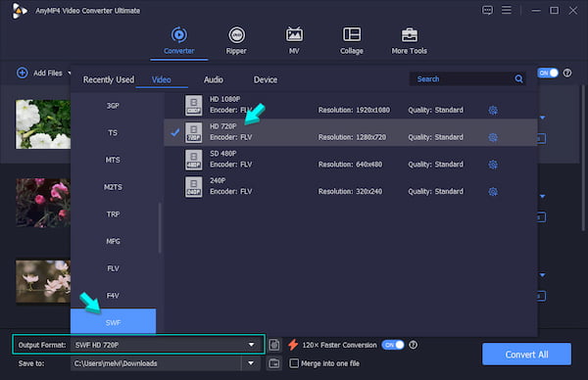This screenshot has height=380, width=588.
Task: Open the Collage tab
Action: click(x=352, y=40)
